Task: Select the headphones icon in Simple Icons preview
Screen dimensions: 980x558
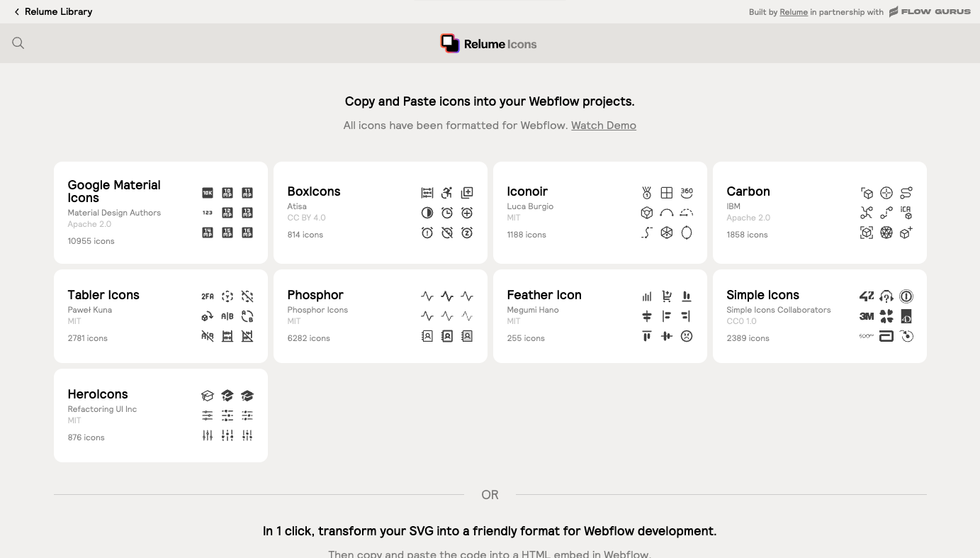Action: click(886, 296)
